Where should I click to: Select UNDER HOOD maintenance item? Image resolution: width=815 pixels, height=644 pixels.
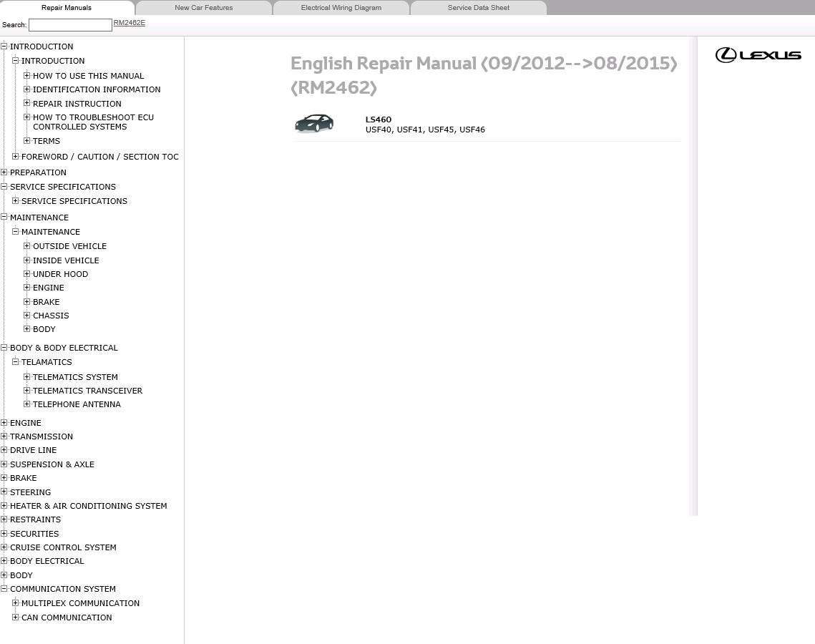pos(60,274)
